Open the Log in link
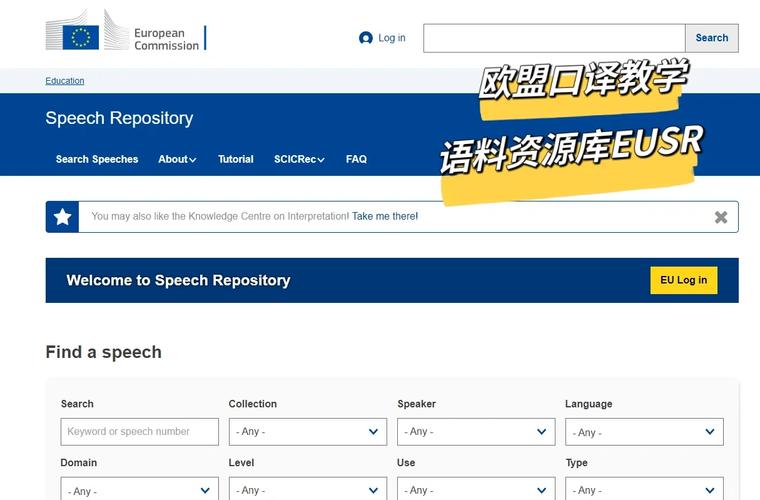760x500 pixels. click(391, 38)
